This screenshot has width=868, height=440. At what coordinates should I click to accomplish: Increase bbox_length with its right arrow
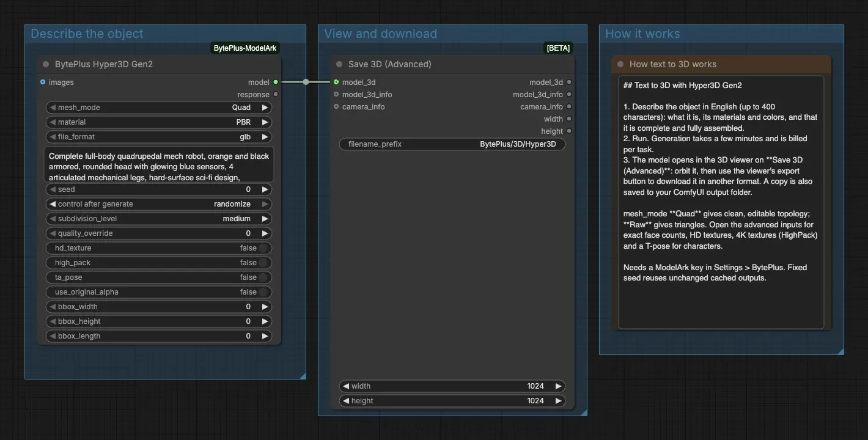pyautogui.click(x=265, y=336)
